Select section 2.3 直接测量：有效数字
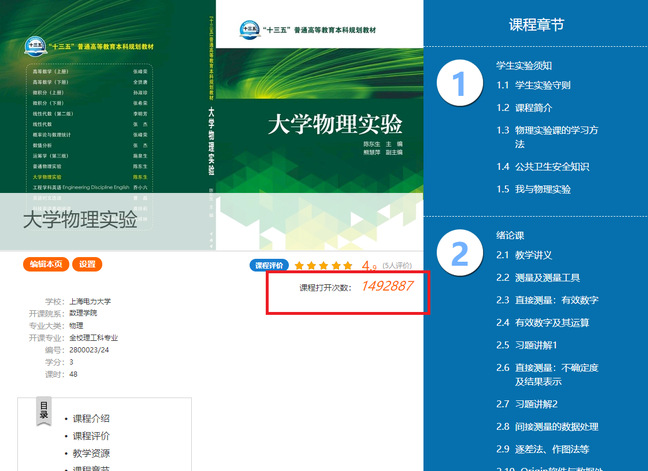 point(556,300)
